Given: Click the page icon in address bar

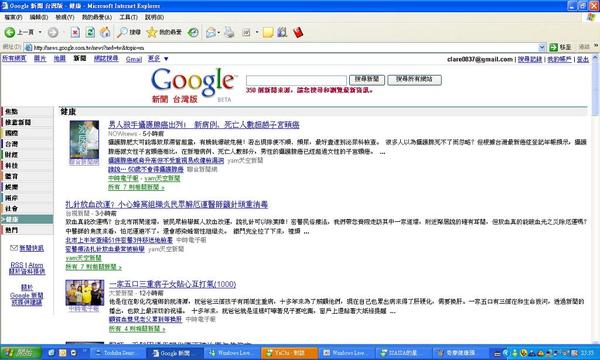Looking at the screenshot, I should [28, 47].
